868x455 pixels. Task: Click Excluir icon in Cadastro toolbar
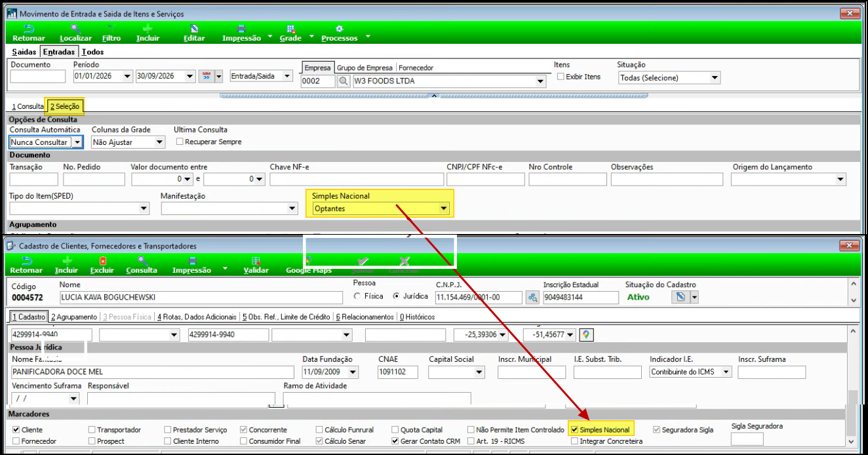[x=102, y=261]
